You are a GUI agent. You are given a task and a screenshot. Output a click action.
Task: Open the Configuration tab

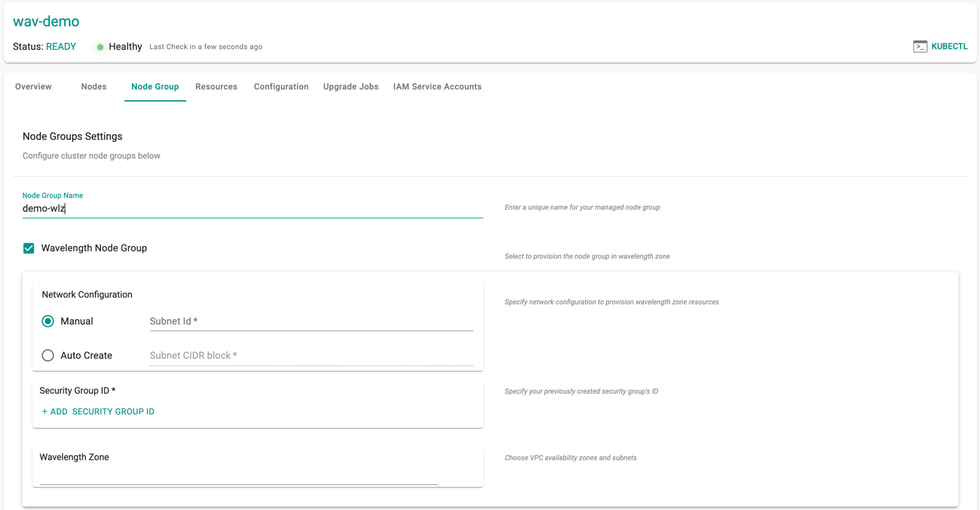click(281, 87)
